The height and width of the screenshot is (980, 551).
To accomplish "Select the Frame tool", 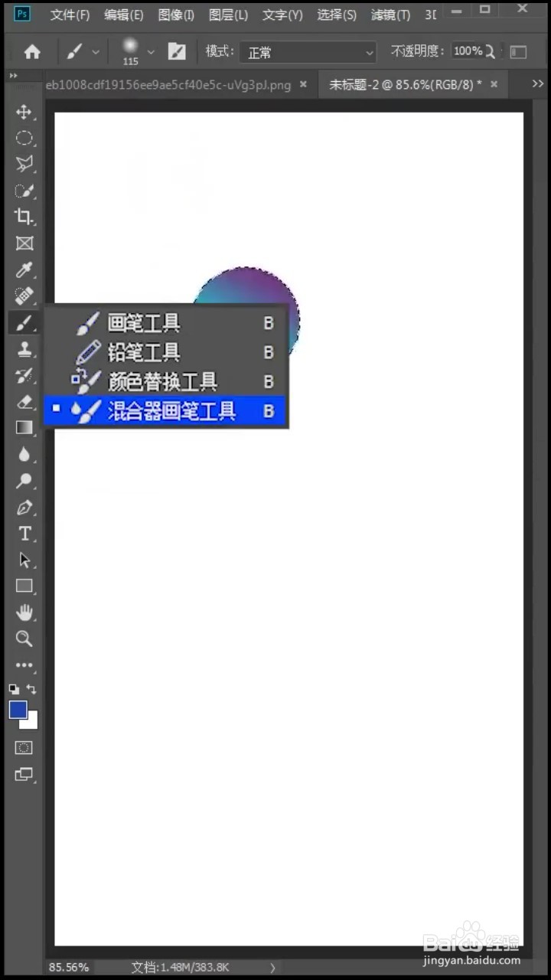I will [24, 243].
